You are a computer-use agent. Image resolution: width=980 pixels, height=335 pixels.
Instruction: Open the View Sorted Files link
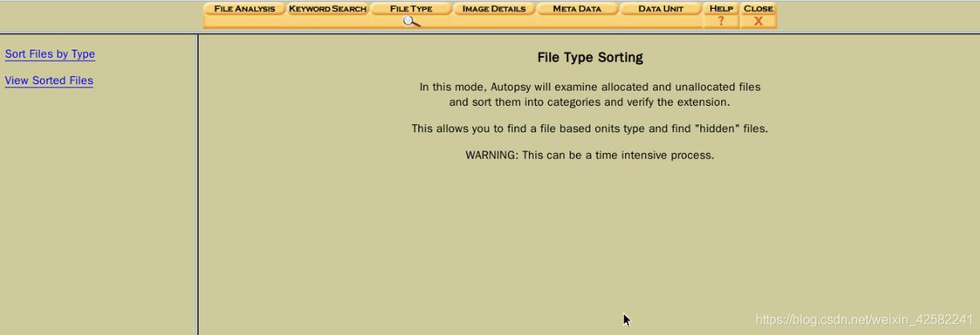(x=49, y=81)
